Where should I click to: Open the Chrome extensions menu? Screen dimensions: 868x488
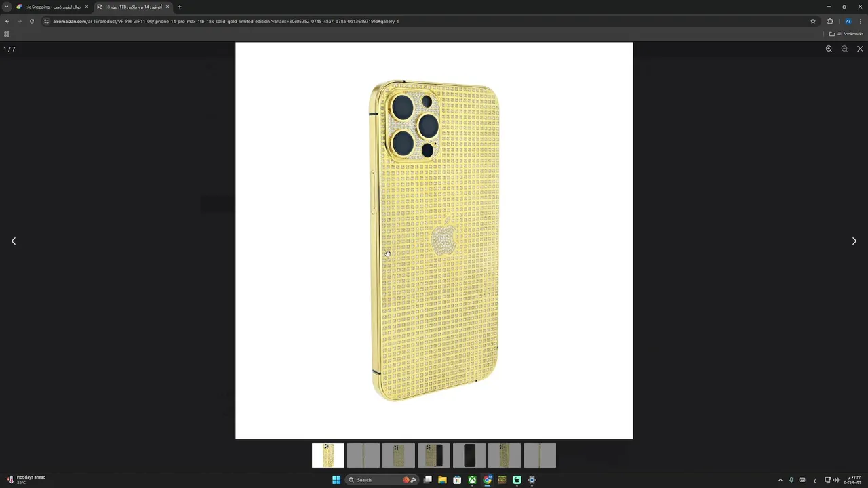click(x=830, y=21)
